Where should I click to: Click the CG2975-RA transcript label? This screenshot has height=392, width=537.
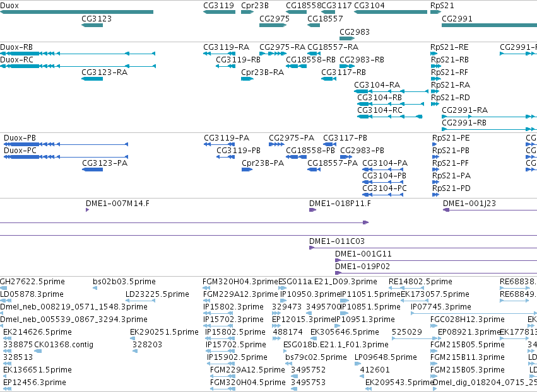coord(282,47)
